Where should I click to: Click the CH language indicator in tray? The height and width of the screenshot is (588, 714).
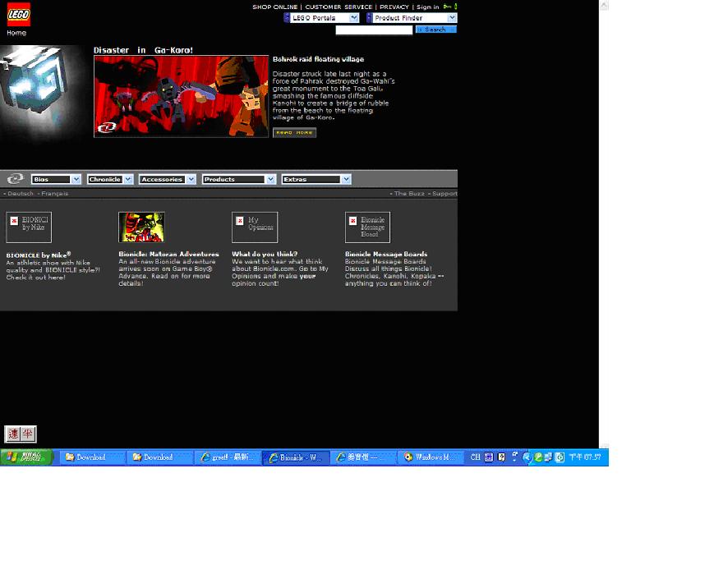pos(475,457)
